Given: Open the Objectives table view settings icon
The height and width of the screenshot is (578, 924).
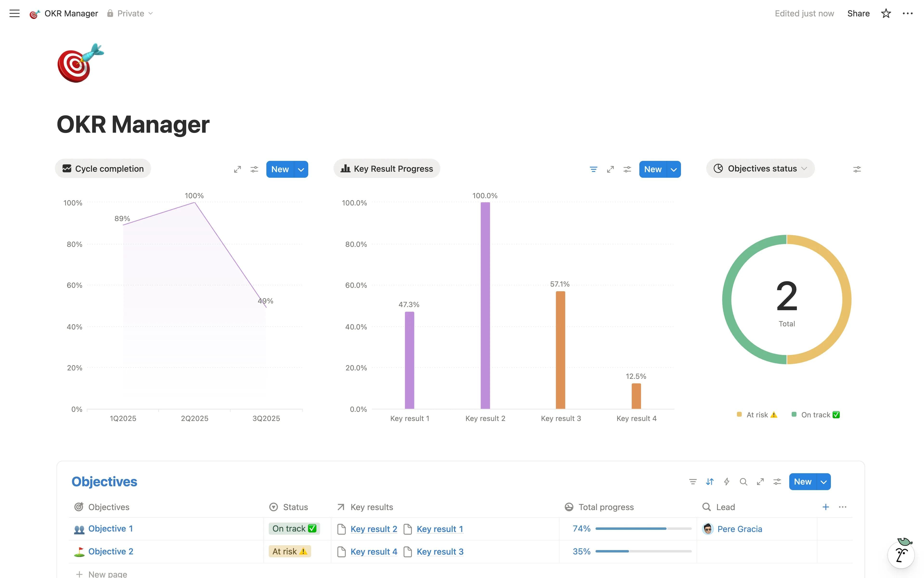Looking at the screenshot, I should [777, 482].
